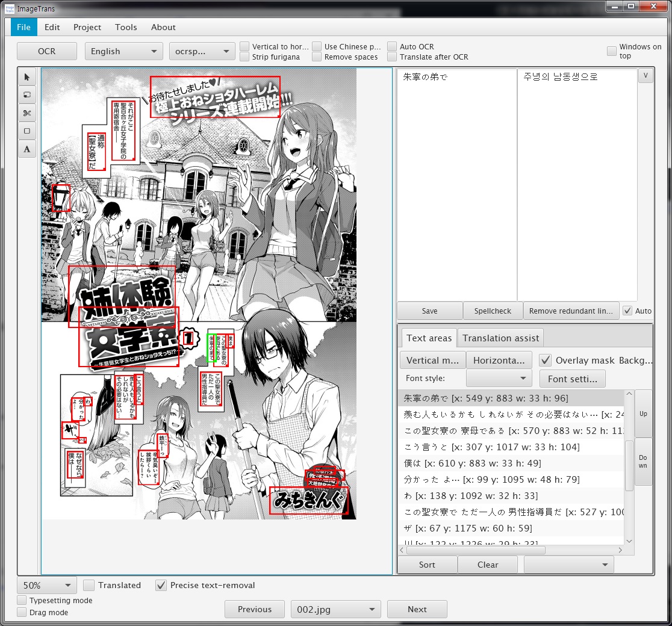Screen dimensions: 672x626
Task: Run recognition with the OCR button
Action: click(46, 51)
